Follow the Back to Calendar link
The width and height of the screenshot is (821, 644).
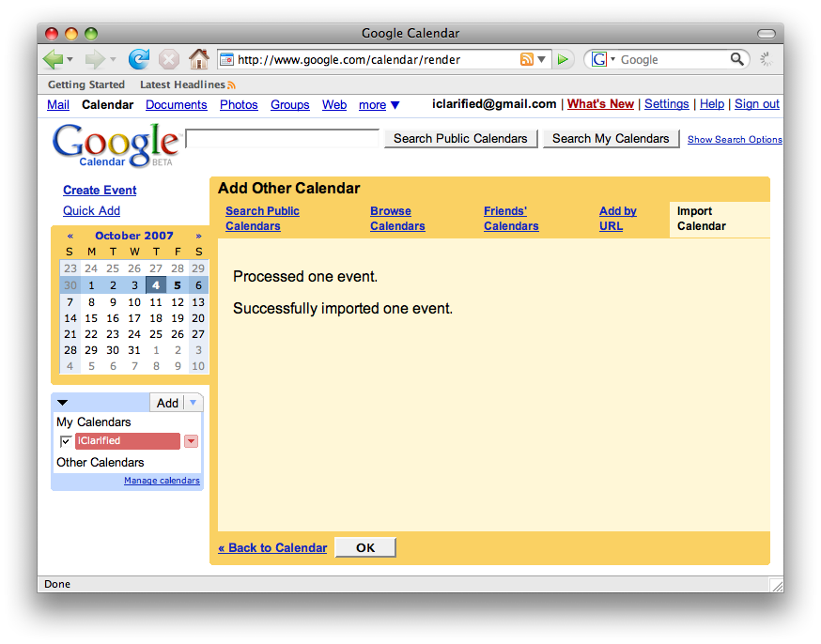(x=272, y=547)
